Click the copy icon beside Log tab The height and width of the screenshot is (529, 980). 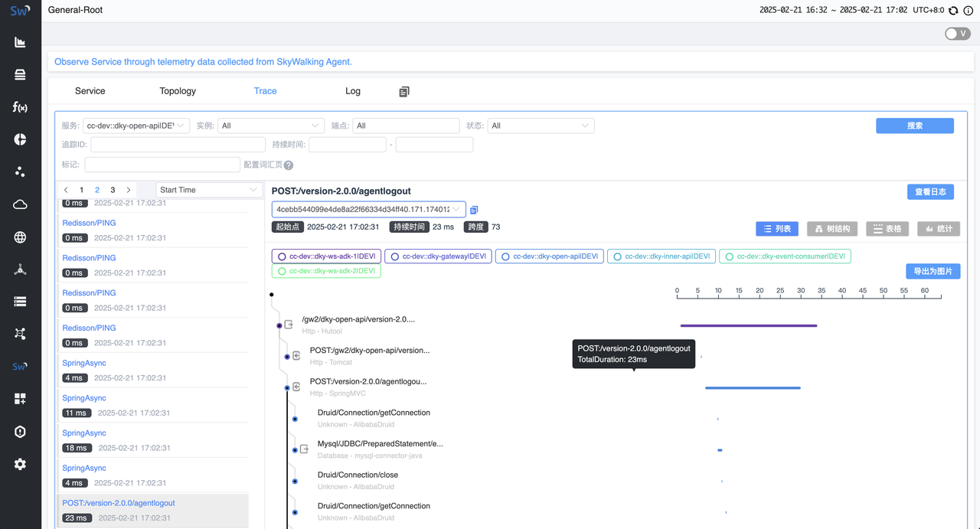coord(404,91)
